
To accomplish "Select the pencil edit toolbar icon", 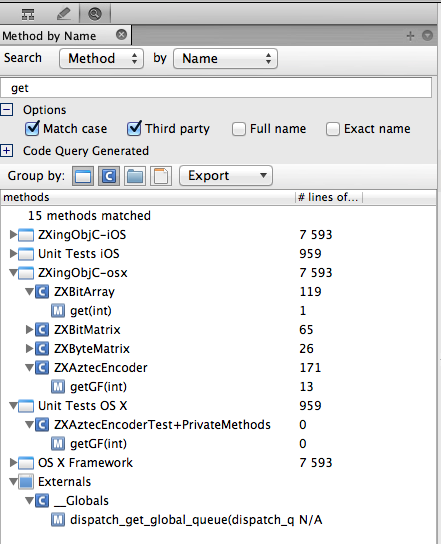I will tap(64, 14).
